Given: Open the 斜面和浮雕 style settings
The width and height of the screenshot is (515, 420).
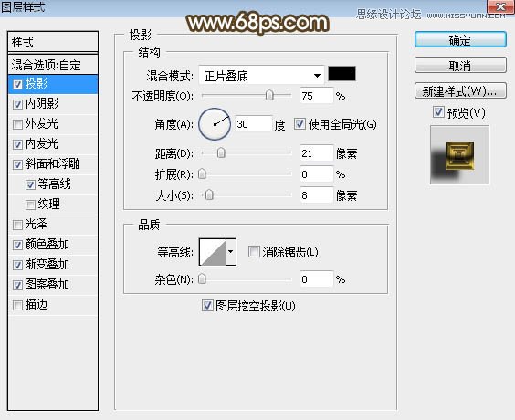Looking at the screenshot, I should (53, 163).
